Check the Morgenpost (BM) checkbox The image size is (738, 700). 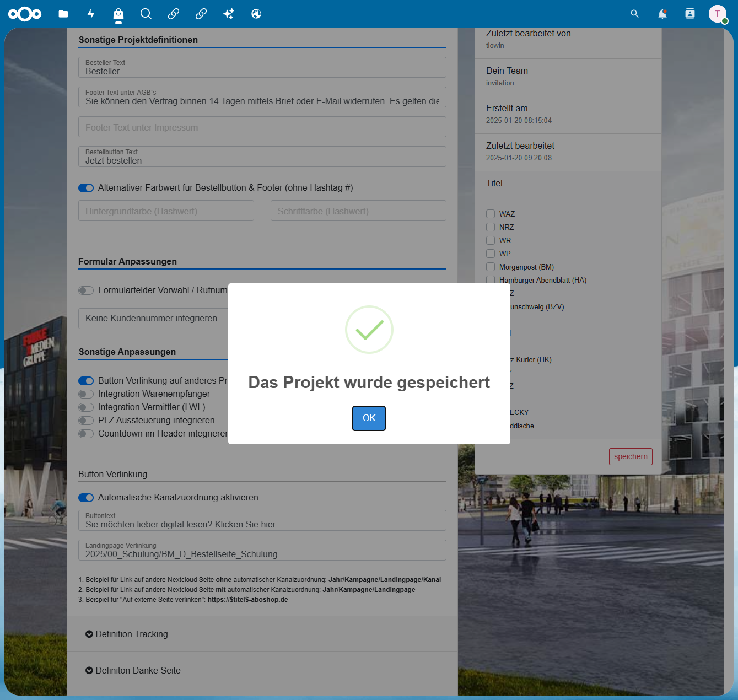tap(491, 267)
